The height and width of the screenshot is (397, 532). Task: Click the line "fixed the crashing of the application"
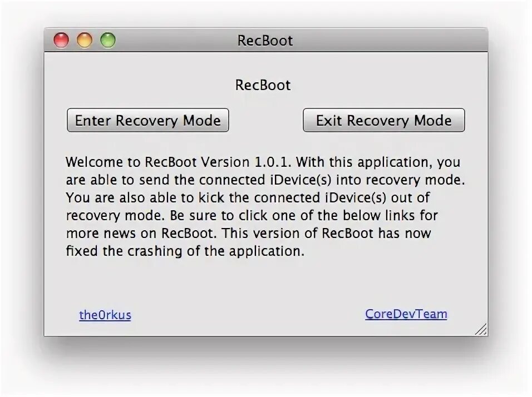pos(185,251)
